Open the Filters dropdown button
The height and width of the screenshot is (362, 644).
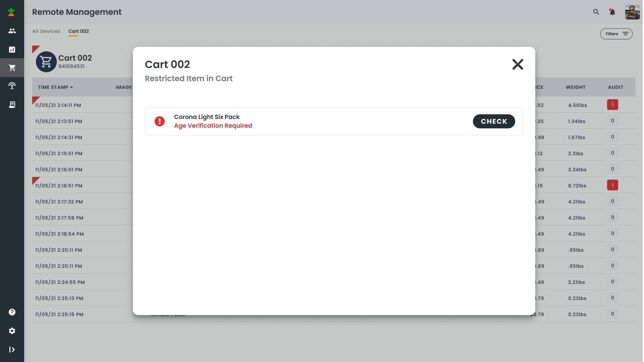click(616, 34)
